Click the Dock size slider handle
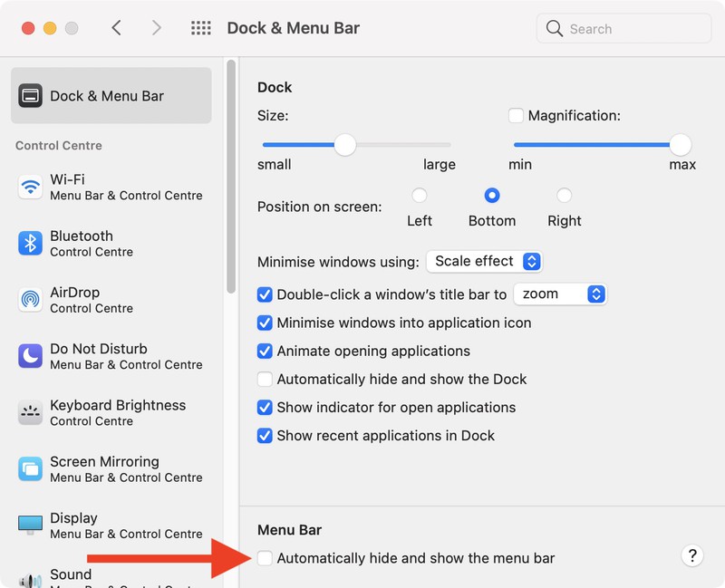The width and height of the screenshot is (725, 588). pos(344,145)
